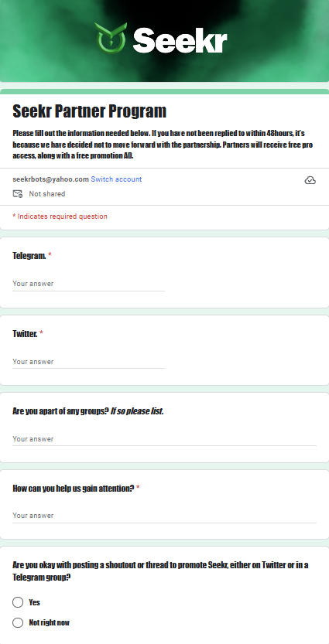Click the gain attention answer field
The height and width of the screenshot is (644, 329).
tap(164, 516)
